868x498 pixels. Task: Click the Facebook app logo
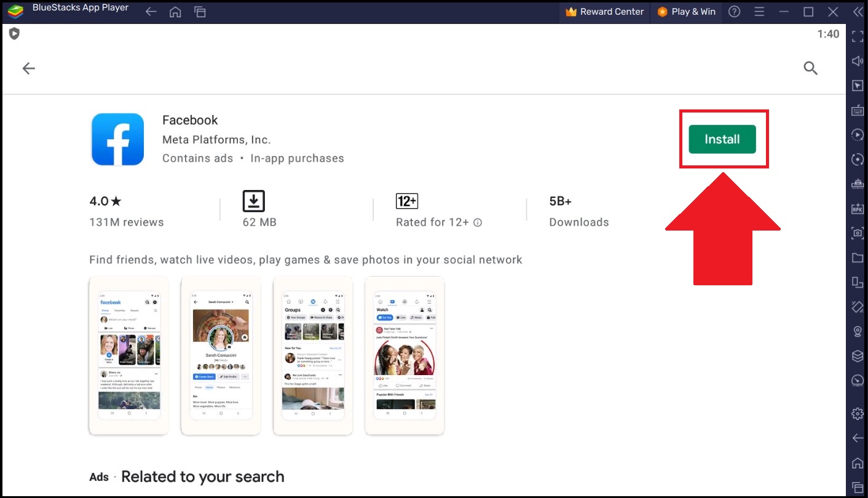(x=117, y=139)
